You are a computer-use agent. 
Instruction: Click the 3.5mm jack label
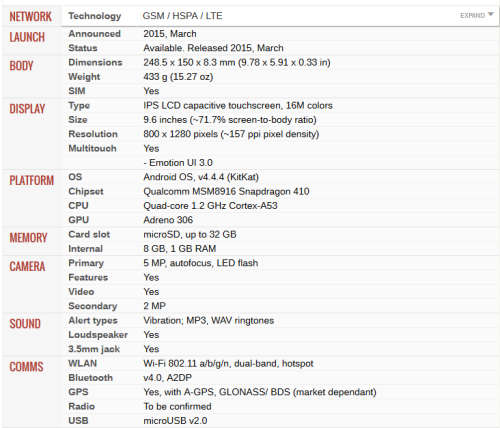coord(94,349)
